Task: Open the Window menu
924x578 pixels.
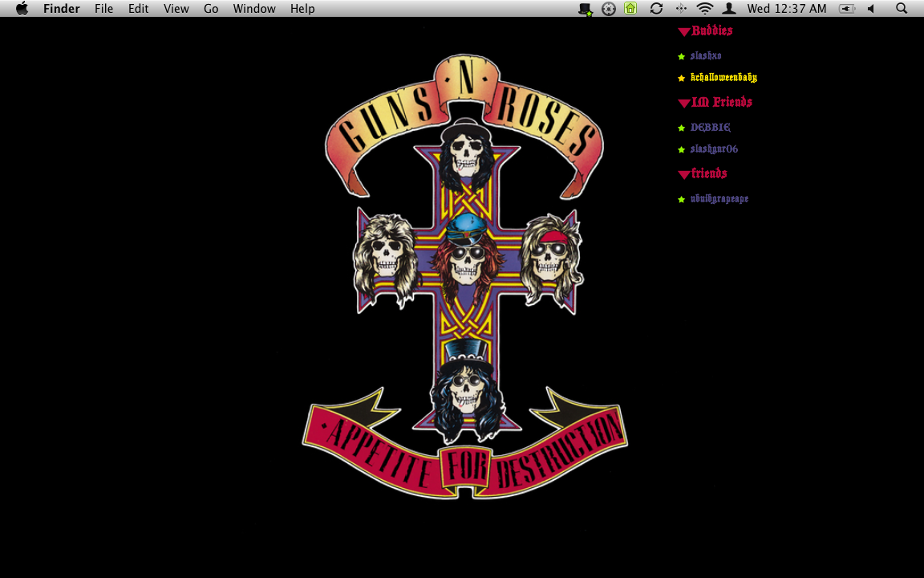Action: point(254,8)
